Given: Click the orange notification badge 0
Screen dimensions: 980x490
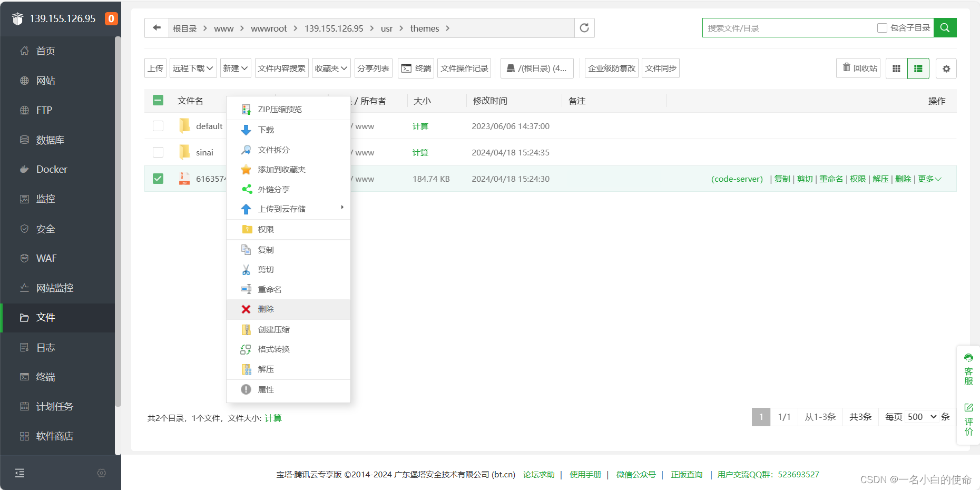Looking at the screenshot, I should 111,18.
